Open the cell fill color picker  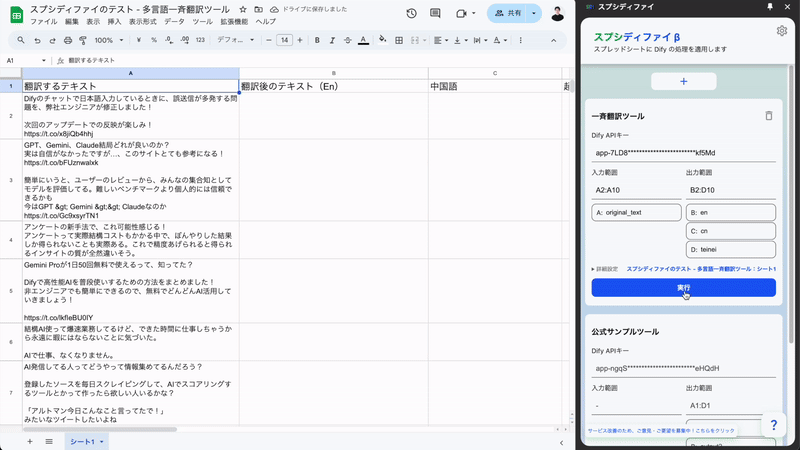tap(382, 40)
